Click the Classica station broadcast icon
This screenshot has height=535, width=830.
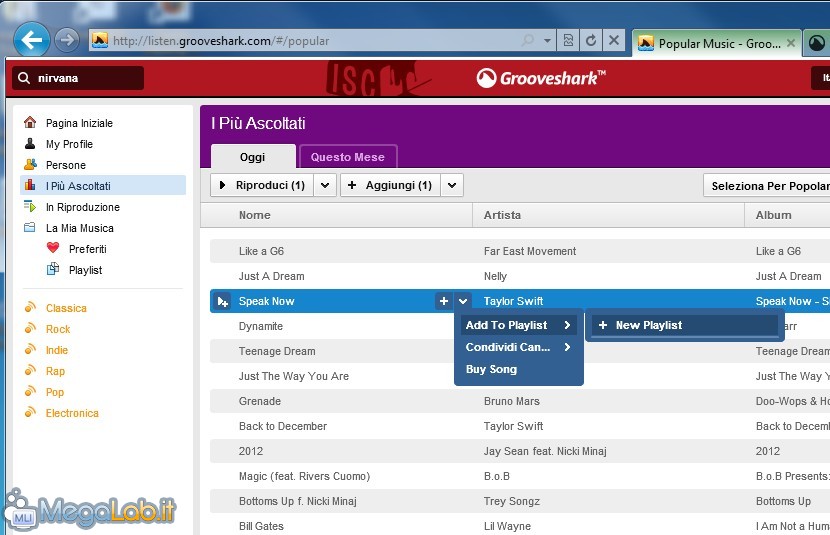(30, 307)
